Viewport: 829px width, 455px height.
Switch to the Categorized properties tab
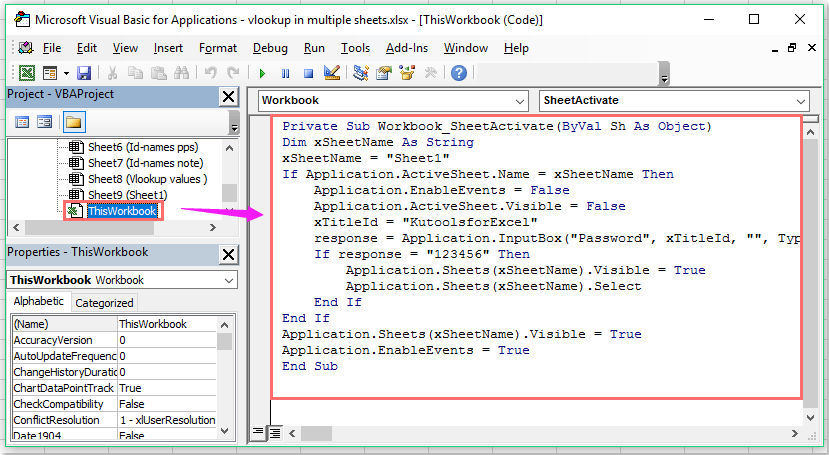(x=105, y=303)
